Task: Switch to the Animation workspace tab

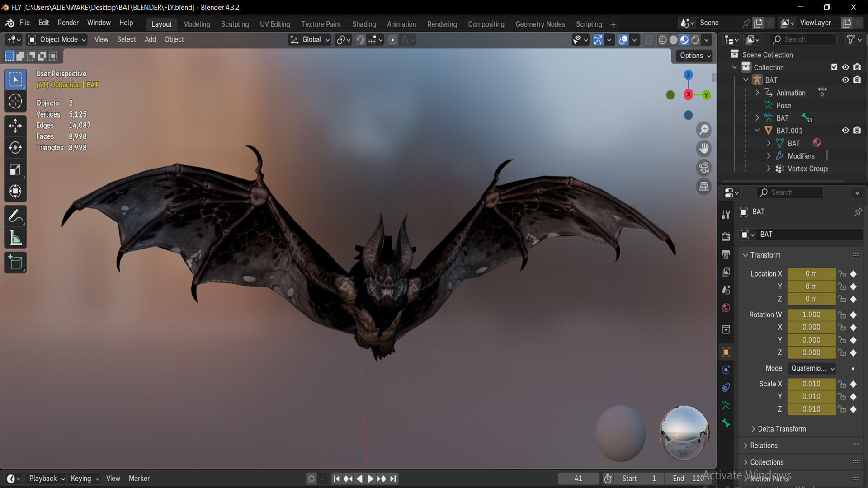Action: click(401, 24)
